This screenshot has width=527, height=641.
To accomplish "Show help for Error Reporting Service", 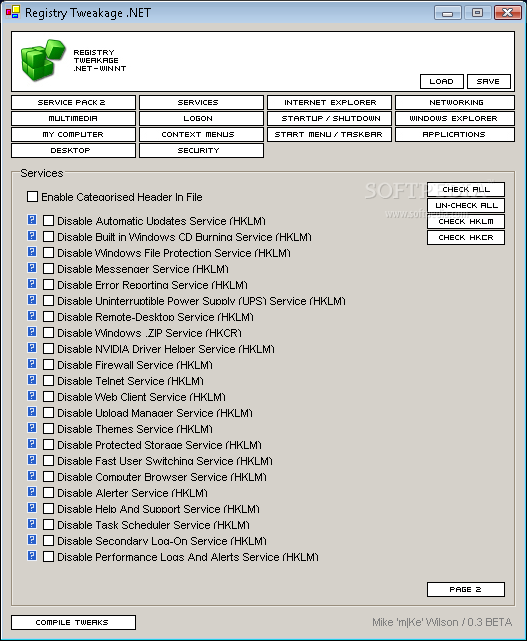I will pyautogui.click(x=32, y=284).
